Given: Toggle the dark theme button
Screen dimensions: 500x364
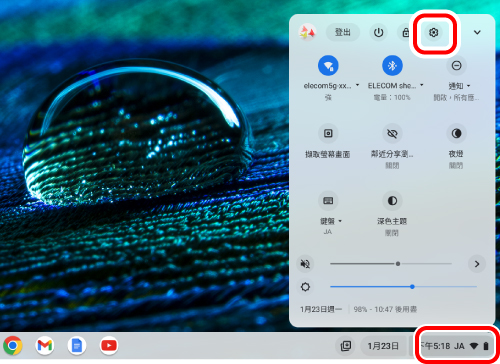Looking at the screenshot, I should point(392,201).
